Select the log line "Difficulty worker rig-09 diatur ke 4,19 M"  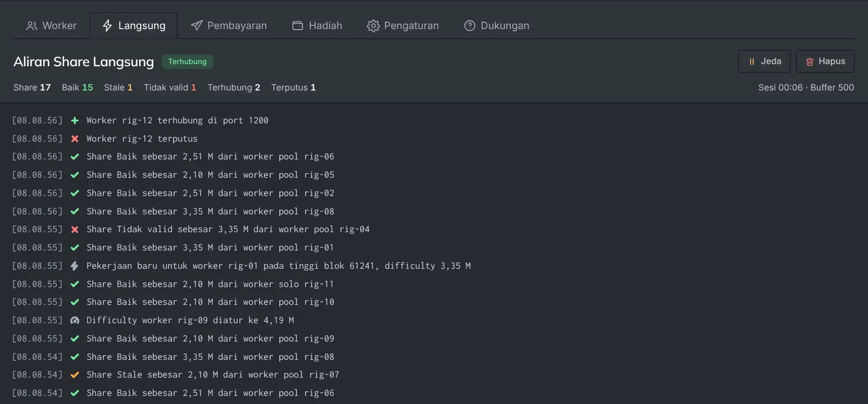click(190, 321)
